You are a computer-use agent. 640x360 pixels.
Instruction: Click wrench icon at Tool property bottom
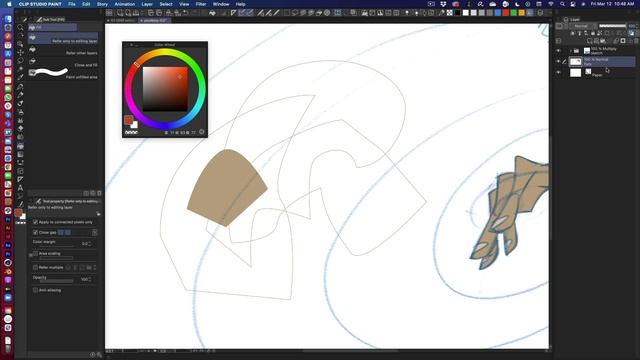[99, 355]
